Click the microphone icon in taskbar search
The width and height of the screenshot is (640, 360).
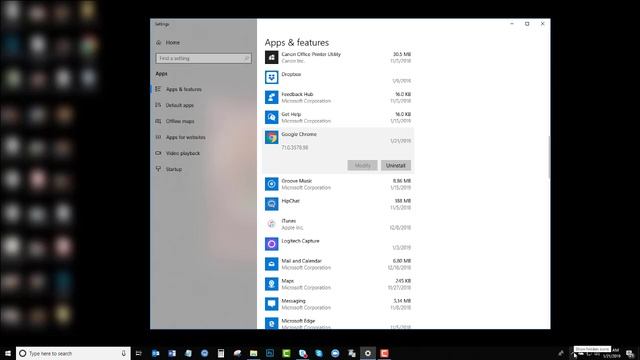point(124,353)
